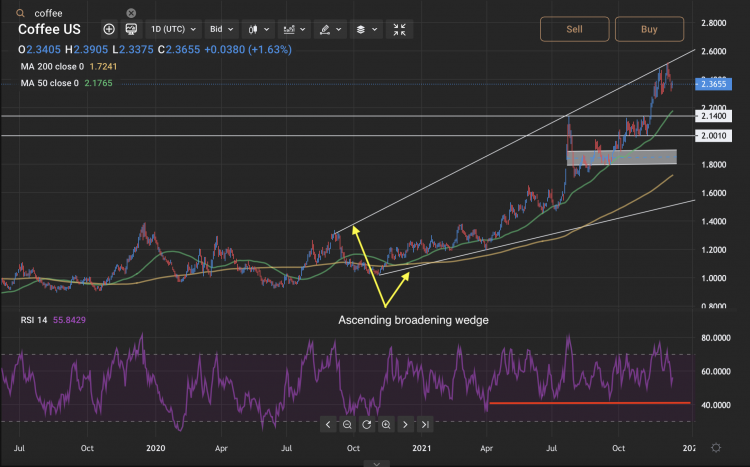Expand the bottom panel chevron
Viewport: 750px width, 467px height.
click(376, 464)
